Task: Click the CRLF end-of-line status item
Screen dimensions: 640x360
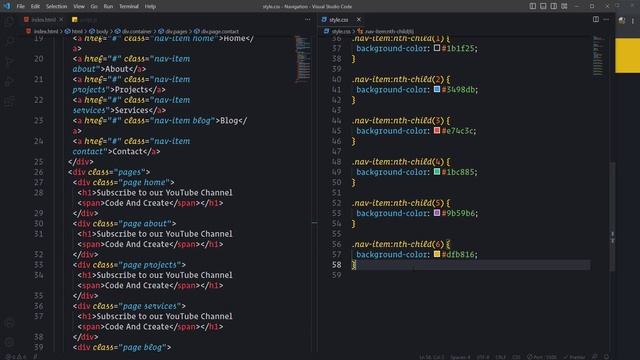Action: (x=500, y=357)
